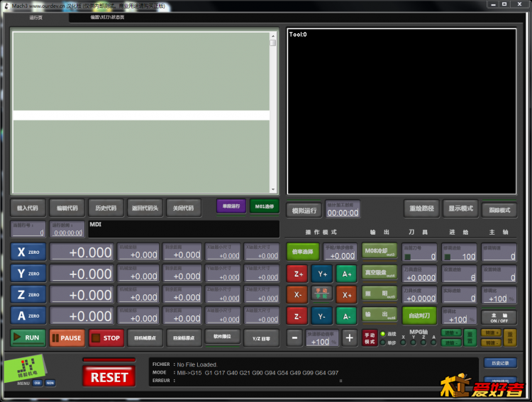
Task: Click the 回坐标原点 go-to-zero button
Action: point(184,338)
